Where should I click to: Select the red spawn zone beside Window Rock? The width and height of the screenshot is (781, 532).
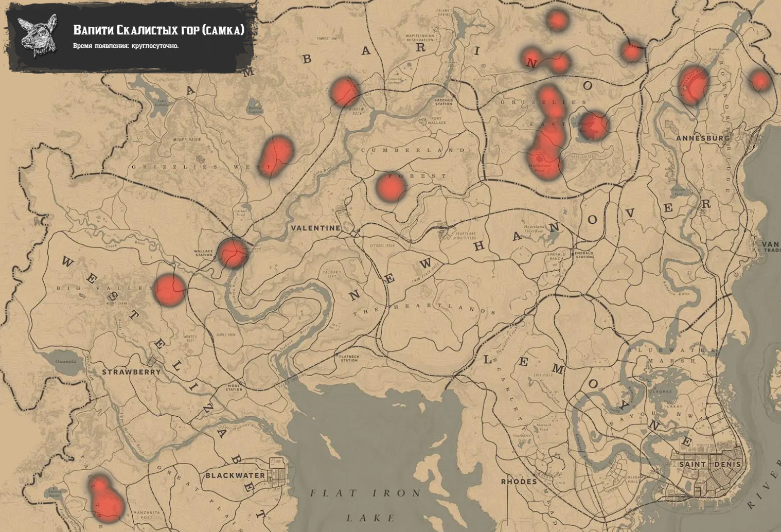344,92
